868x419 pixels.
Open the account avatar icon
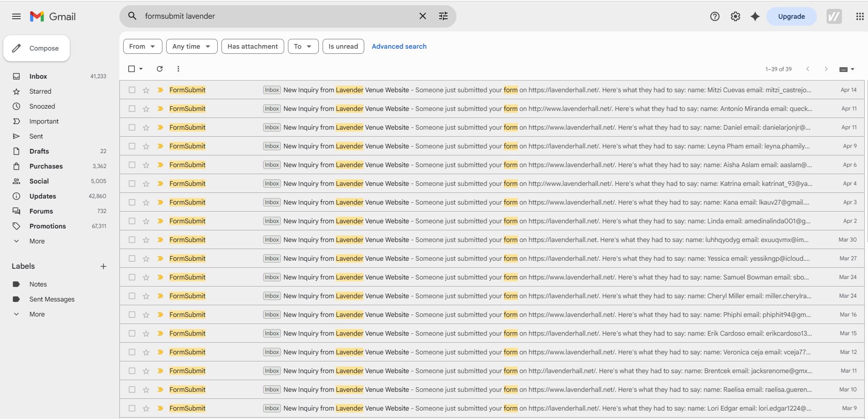click(834, 16)
